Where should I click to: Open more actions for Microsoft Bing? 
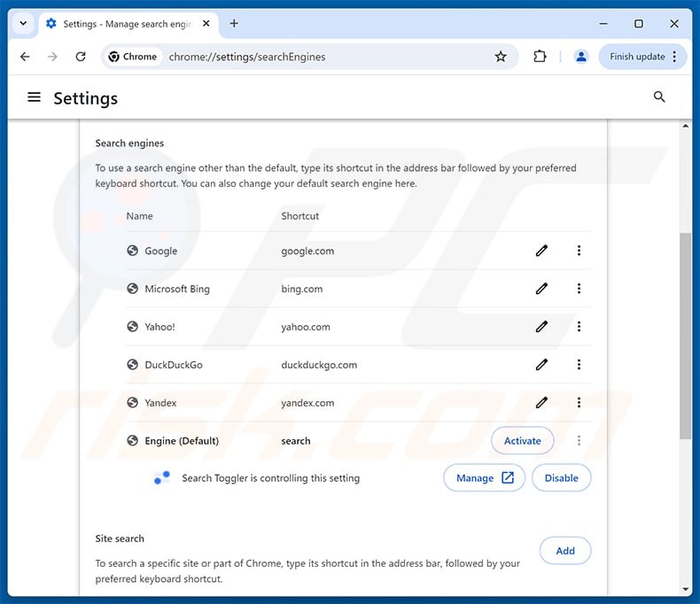coord(579,289)
